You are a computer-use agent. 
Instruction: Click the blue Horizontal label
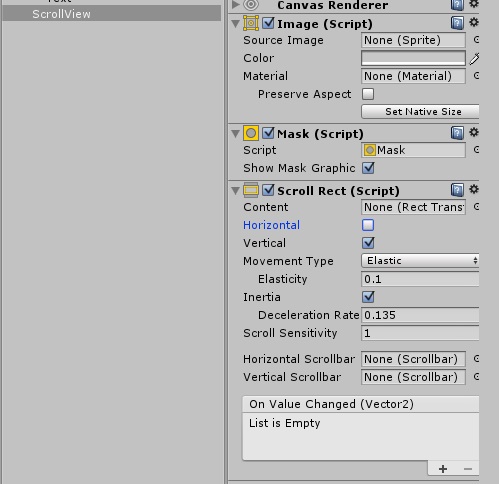[x=271, y=225]
